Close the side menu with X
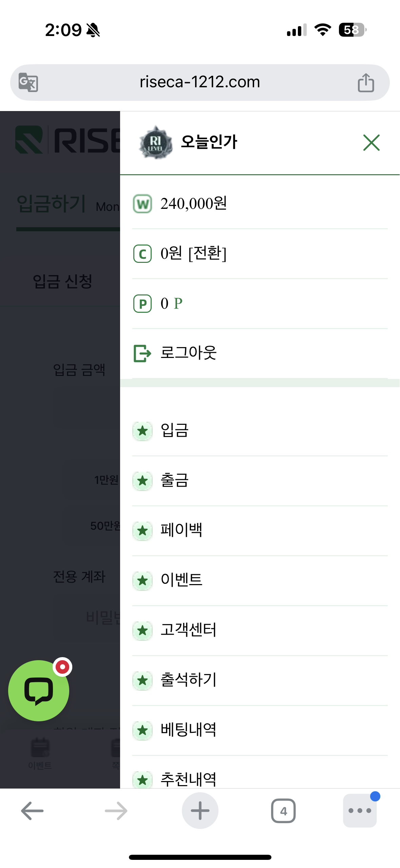The image size is (400, 868). pos(371,143)
